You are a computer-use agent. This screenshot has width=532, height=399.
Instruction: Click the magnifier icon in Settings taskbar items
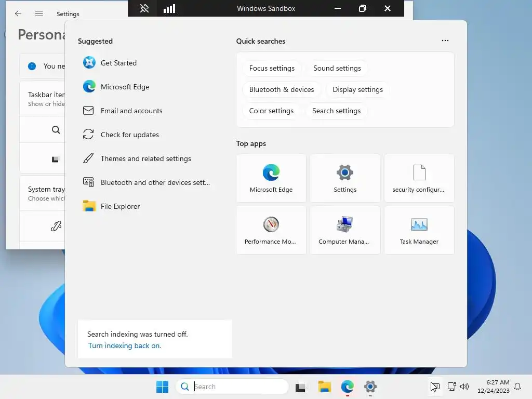click(x=56, y=129)
